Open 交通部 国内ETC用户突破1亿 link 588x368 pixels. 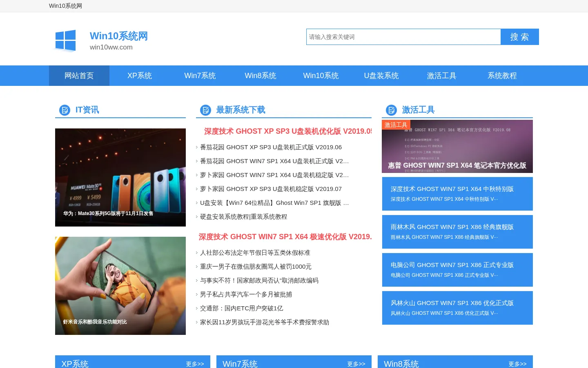(x=241, y=308)
